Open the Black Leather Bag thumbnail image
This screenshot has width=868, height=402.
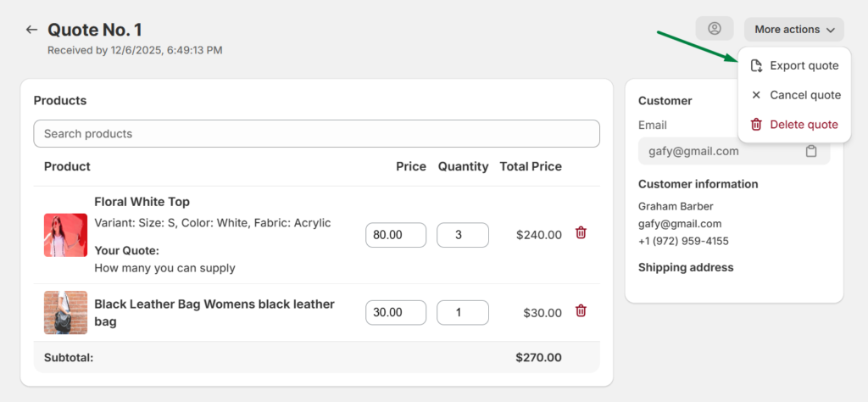65,312
